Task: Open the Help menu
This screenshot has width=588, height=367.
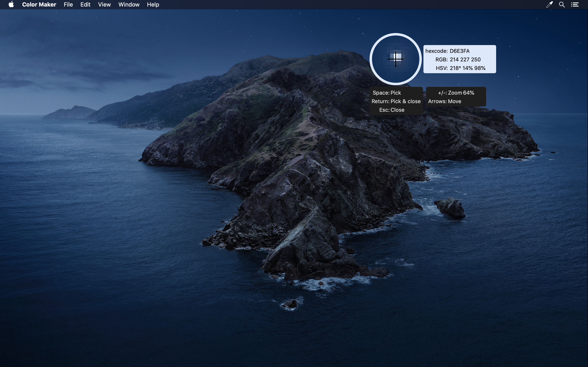Action: tap(153, 5)
